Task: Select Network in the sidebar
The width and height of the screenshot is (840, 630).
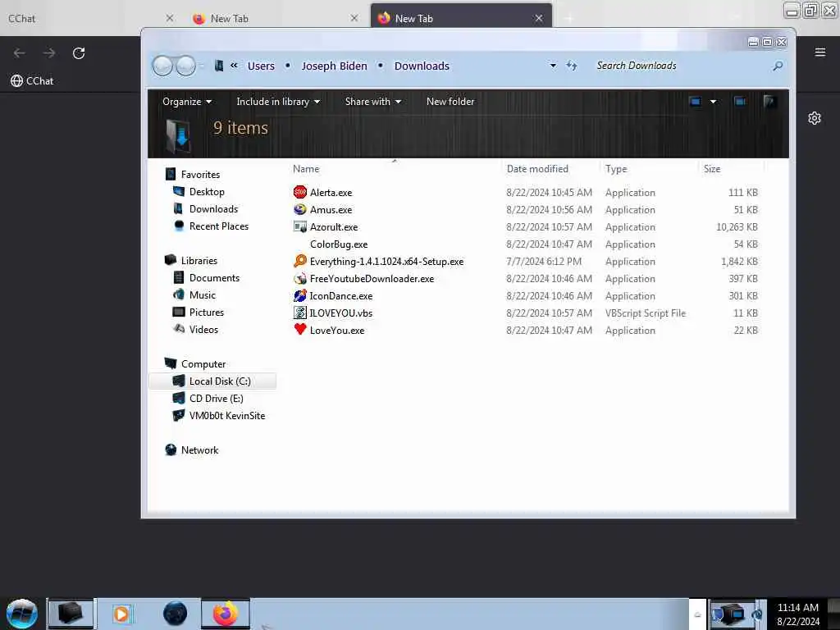Action: coord(199,450)
